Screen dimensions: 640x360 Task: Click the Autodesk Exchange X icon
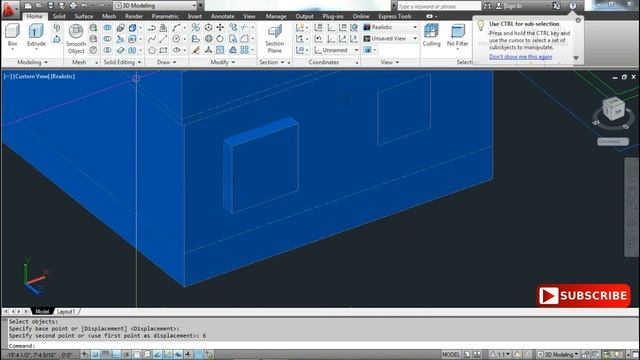556,6
